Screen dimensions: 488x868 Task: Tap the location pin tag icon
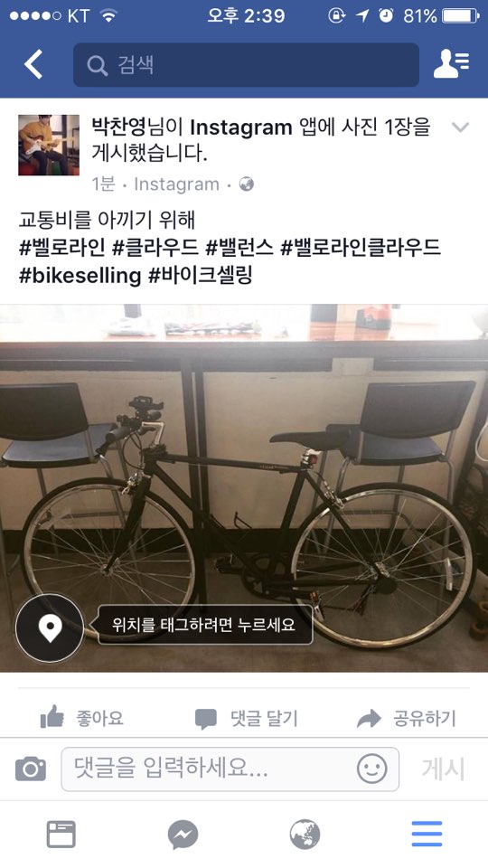pyautogui.click(x=50, y=627)
